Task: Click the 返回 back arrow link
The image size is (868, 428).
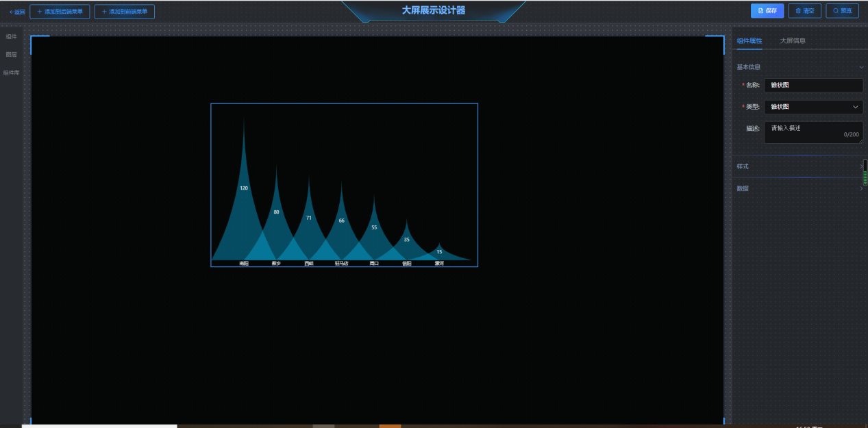Action: pyautogui.click(x=17, y=12)
